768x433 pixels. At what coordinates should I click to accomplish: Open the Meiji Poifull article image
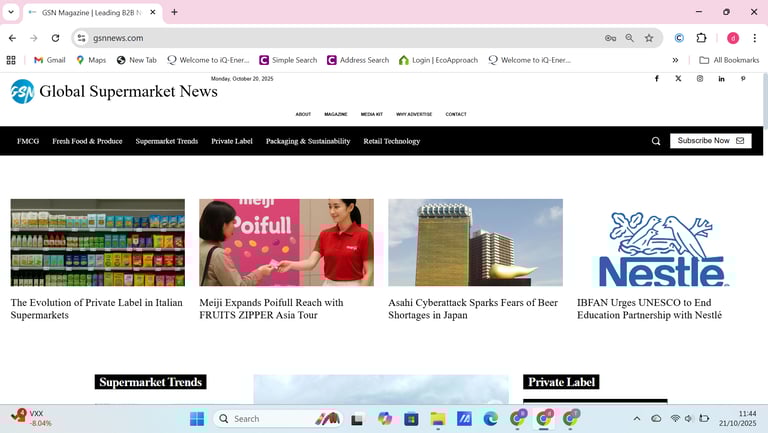coord(287,242)
